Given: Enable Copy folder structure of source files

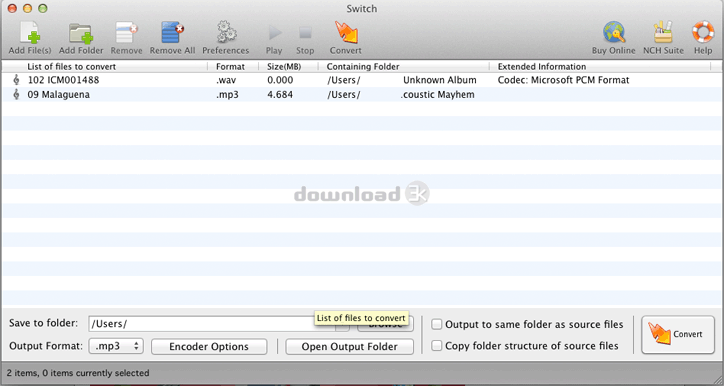Looking at the screenshot, I should click(436, 345).
